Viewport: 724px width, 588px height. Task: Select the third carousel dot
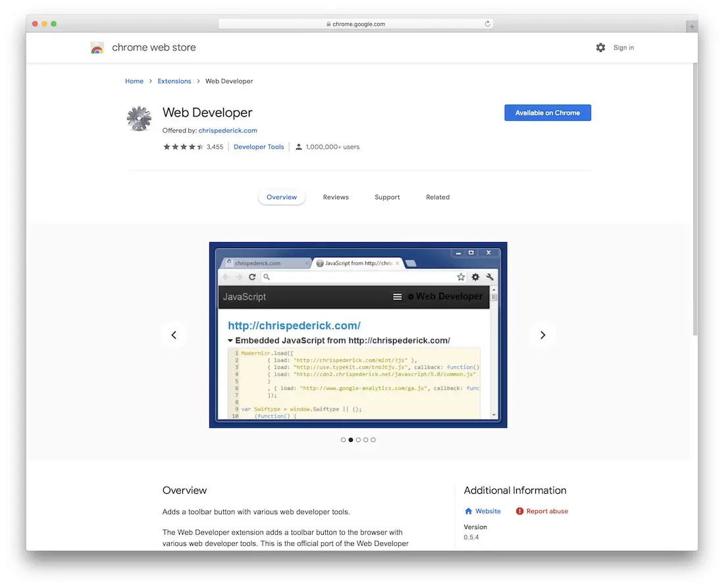[x=358, y=440]
